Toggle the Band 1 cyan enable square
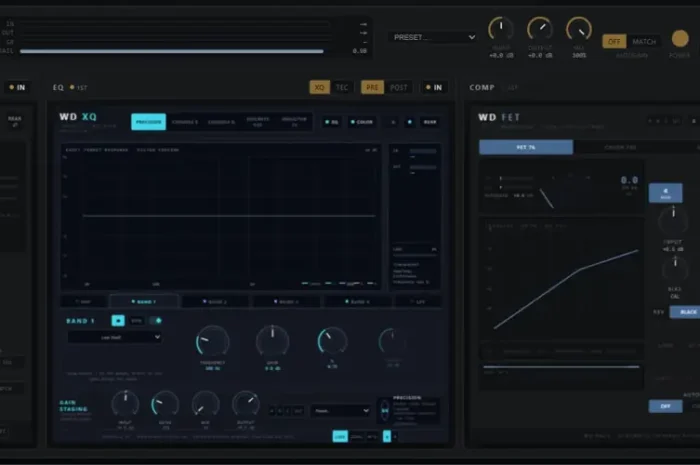The height and width of the screenshot is (465, 700). 118,320
